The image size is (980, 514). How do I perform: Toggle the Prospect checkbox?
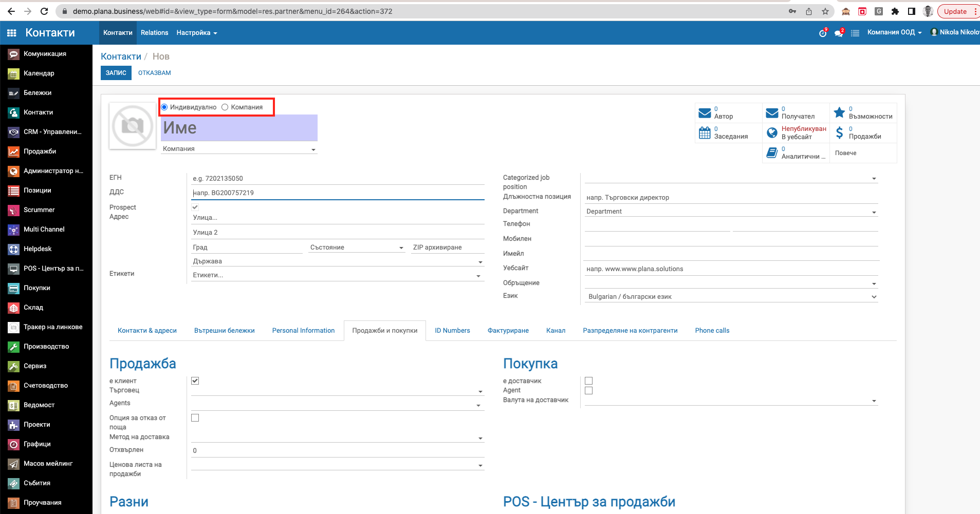click(195, 207)
